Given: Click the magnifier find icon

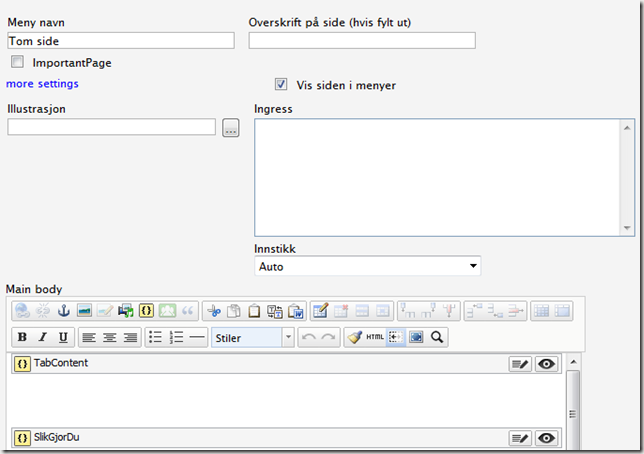Looking at the screenshot, I should (437, 338).
